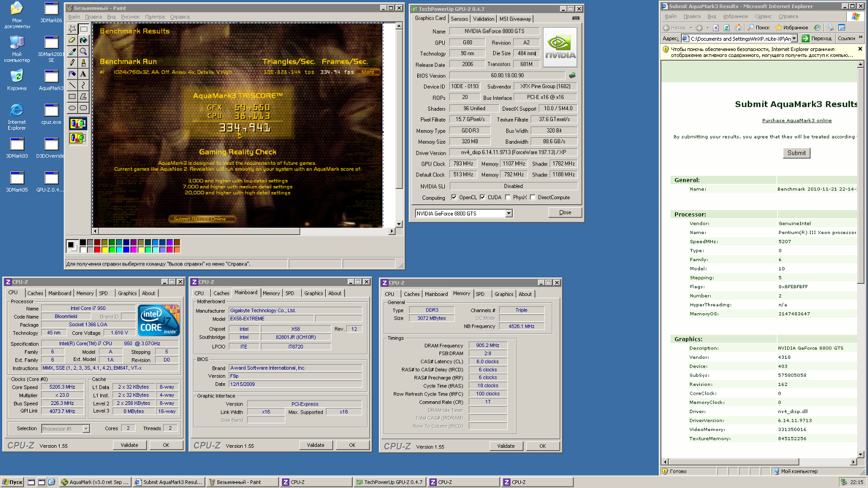Click the Refresh button in Internet Explorer
868x488 pixels.
(726, 28)
